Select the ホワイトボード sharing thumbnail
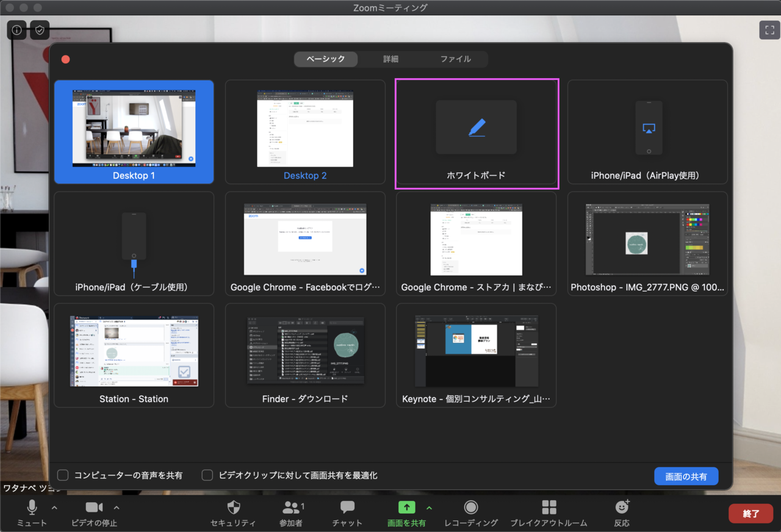This screenshot has height=532, width=781. 476,127
